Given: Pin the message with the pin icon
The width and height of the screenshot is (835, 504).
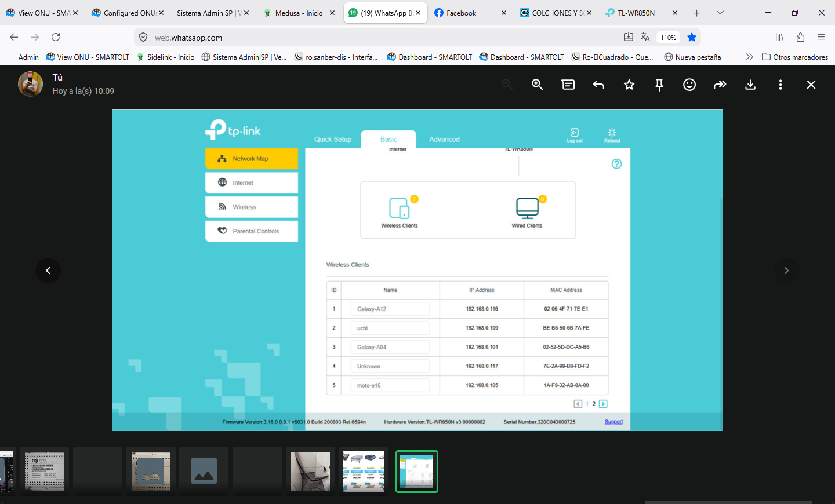Looking at the screenshot, I should pyautogui.click(x=659, y=85).
